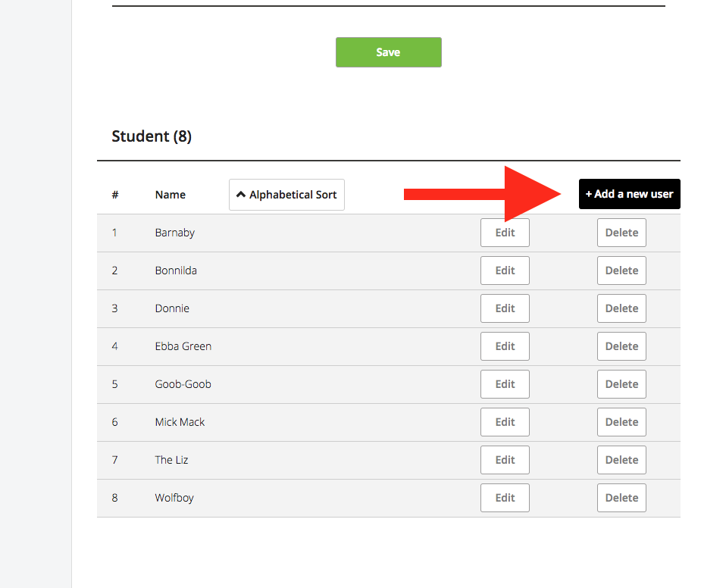Edit the student Mick Mack
This screenshot has height=588, width=726.
[505, 422]
